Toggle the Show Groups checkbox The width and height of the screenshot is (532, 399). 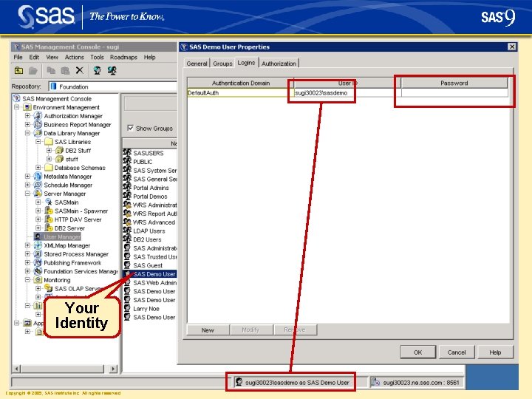tap(130, 128)
